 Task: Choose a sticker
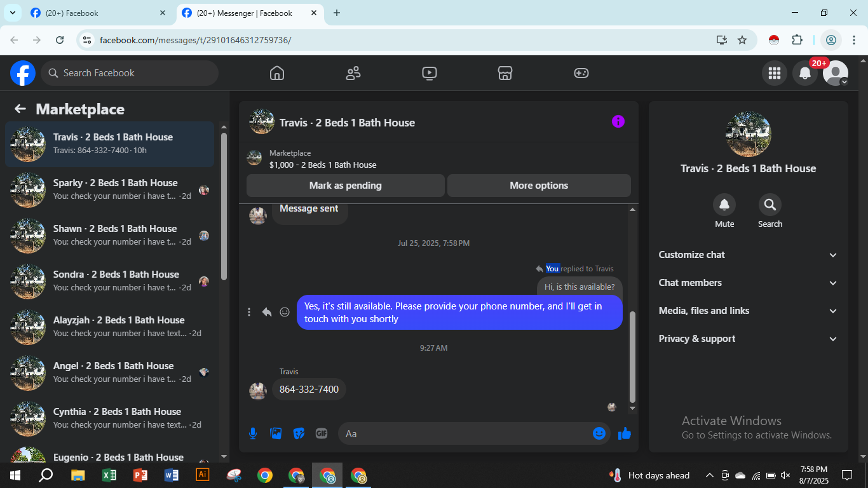(x=299, y=433)
